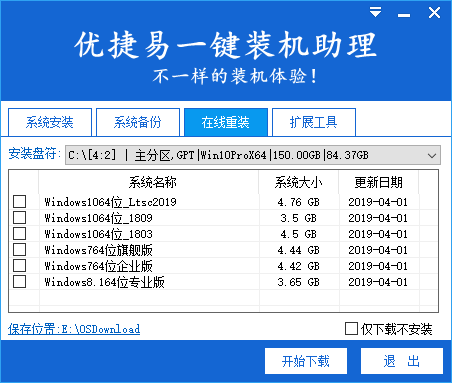Screen dimensions: 452x383
Task: Select the Windows1064位_1803 row name
Action: pos(98,234)
